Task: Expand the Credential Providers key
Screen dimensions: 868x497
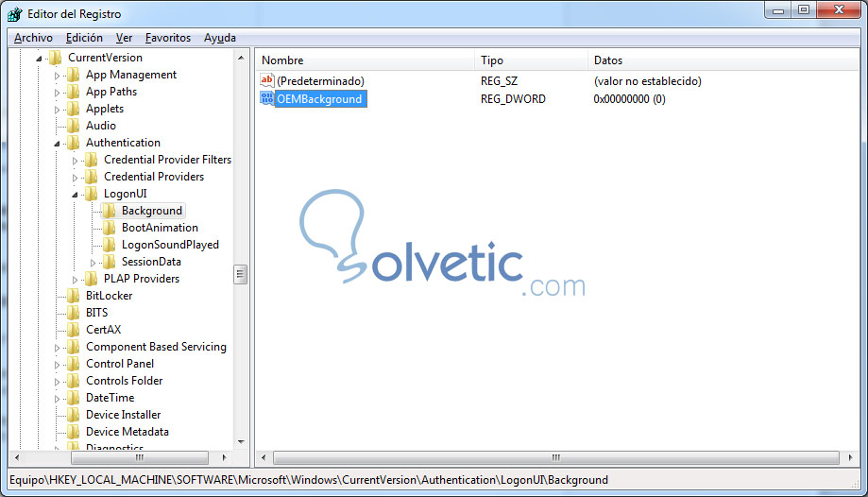Action: tap(75, 178)
